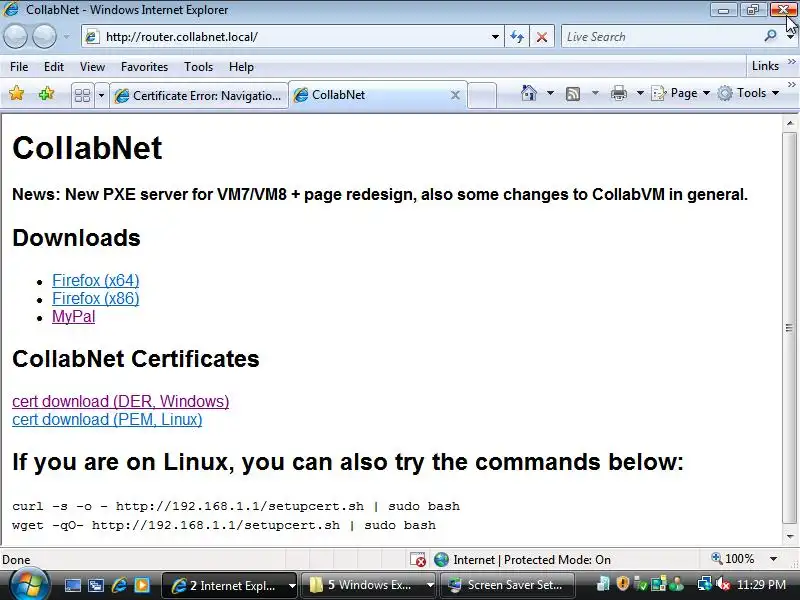Open the MyPal download link
Viewport: 800px width, 600px height.
coord(73,316)
